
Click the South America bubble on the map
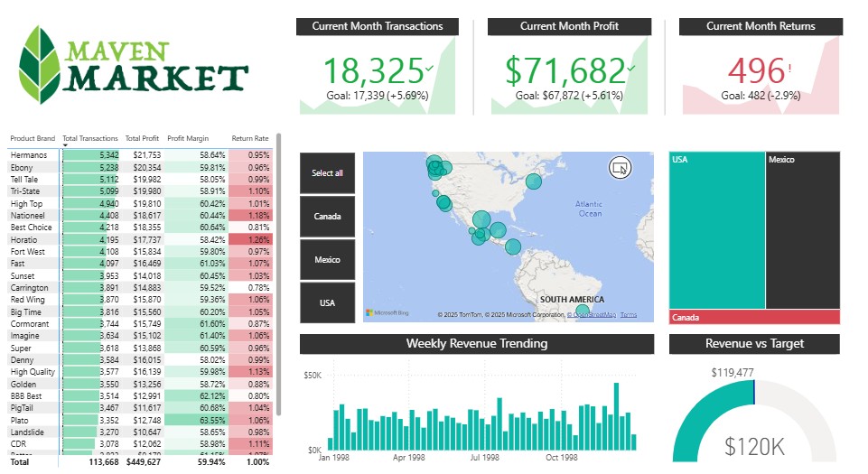click(583, 311)
